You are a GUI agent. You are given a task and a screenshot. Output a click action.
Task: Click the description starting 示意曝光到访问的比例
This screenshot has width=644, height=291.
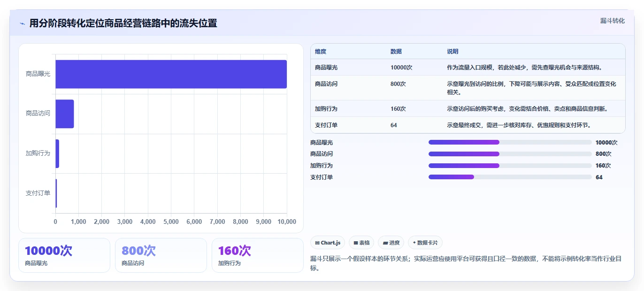[531, 88]
